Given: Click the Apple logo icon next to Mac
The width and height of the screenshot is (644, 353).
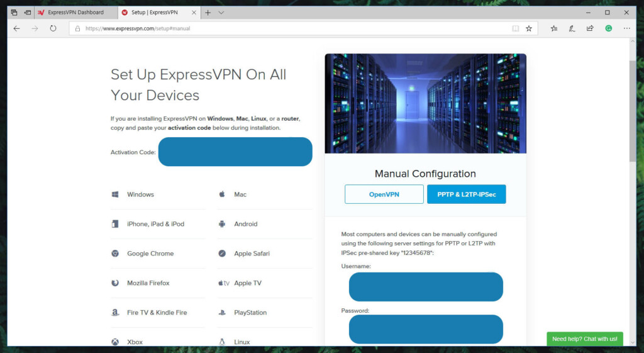Looking at the screenshot, I should [x=222, y=194].
